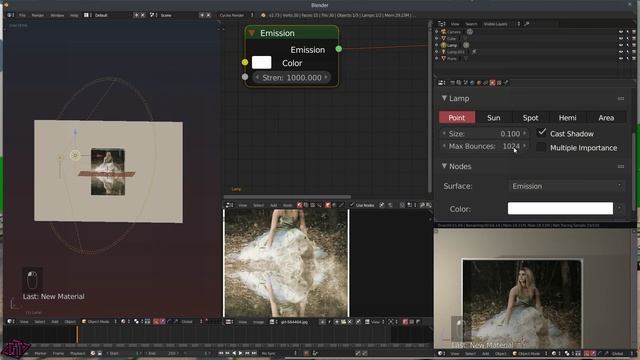This screenshot has height=360, width=640.
Task: Select the Spot lamp type
Action: [530, 118]
